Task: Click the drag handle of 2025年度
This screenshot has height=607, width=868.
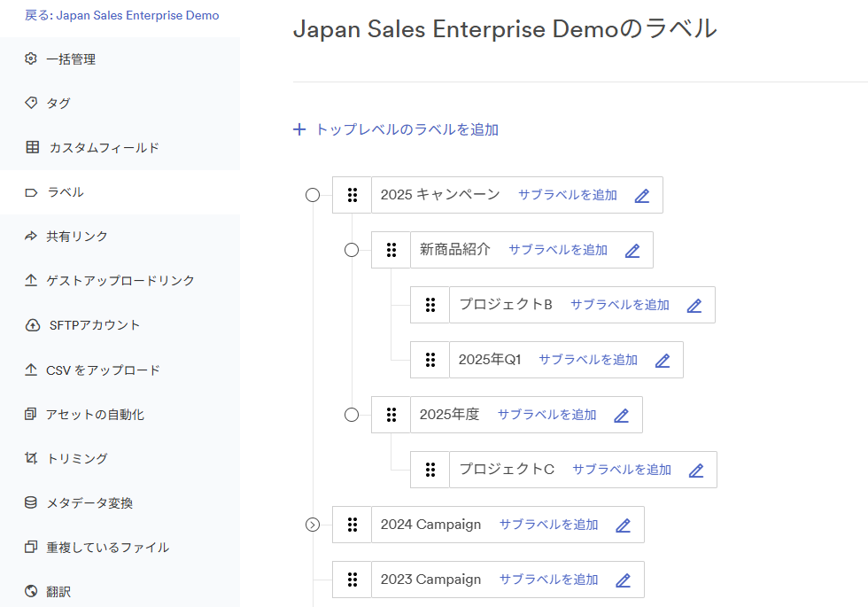Action: [x=391, y=415]
